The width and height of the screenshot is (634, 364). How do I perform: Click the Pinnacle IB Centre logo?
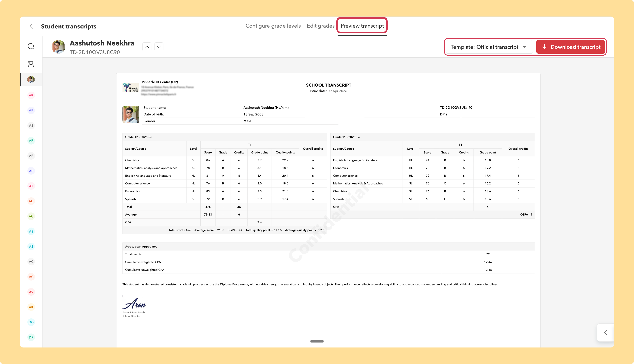tap(131, 87)
